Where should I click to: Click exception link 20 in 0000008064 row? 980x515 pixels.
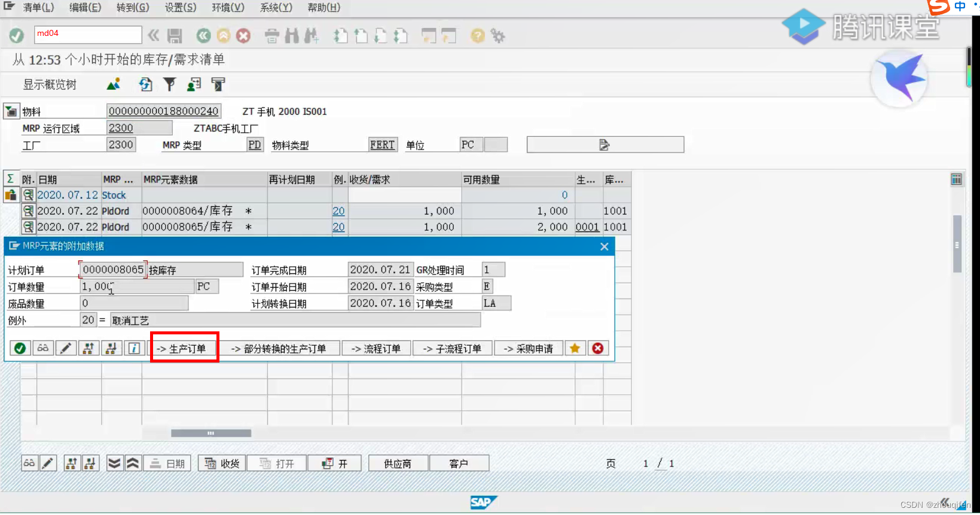tap(338, 211)
